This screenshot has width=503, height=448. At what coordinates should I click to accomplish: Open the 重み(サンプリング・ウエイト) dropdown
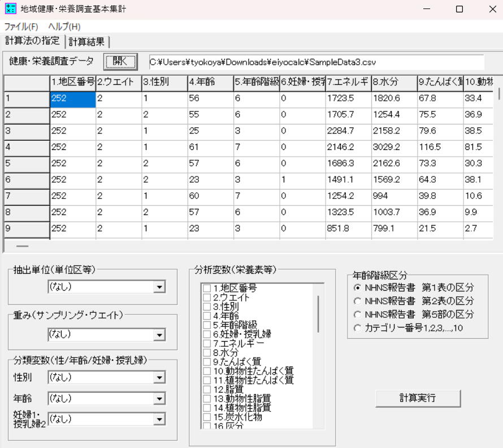click(160, 334)
